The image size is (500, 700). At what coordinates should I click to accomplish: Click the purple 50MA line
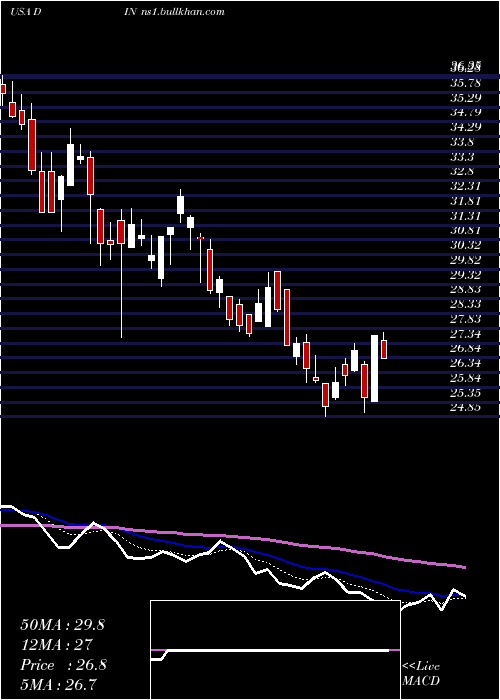point(232,536)
